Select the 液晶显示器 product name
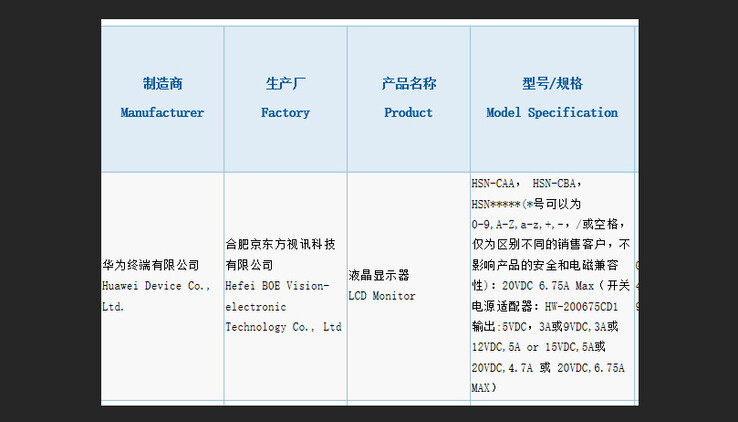738x422 pixels. [379, 275]
